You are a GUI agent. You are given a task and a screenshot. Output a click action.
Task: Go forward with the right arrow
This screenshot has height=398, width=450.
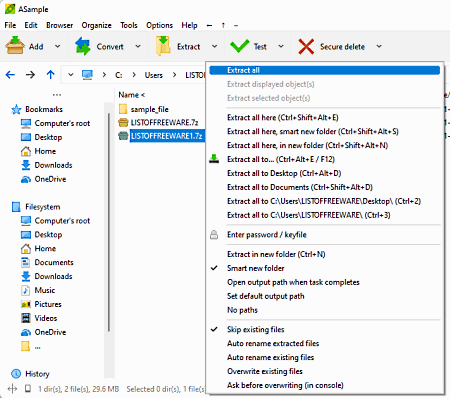(30, 75)
